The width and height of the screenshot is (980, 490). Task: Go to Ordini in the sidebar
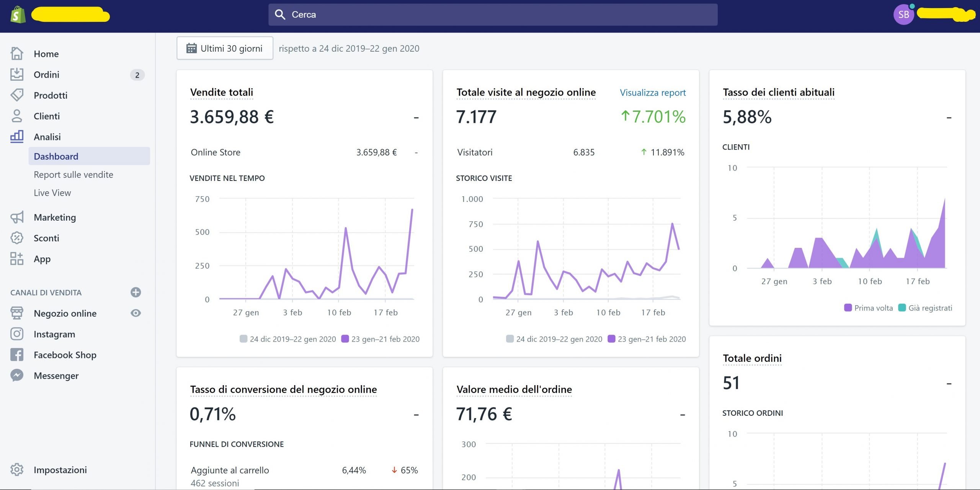(46, 75)
